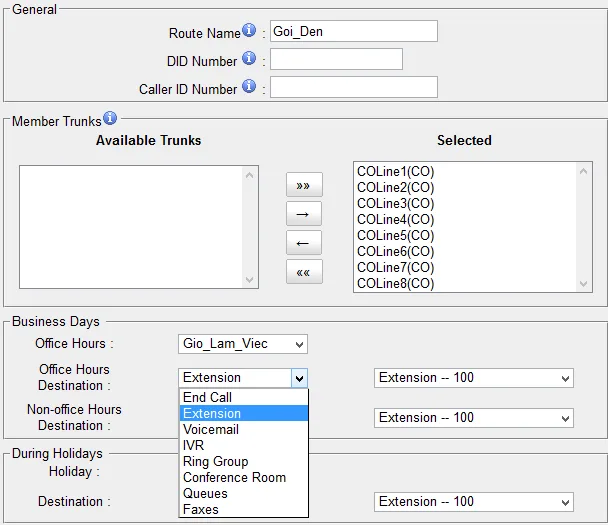Viewport: 609px width, 525px height.
Task: Select Ring Group option
Action: pyautogui.click(x=215, y=461)
